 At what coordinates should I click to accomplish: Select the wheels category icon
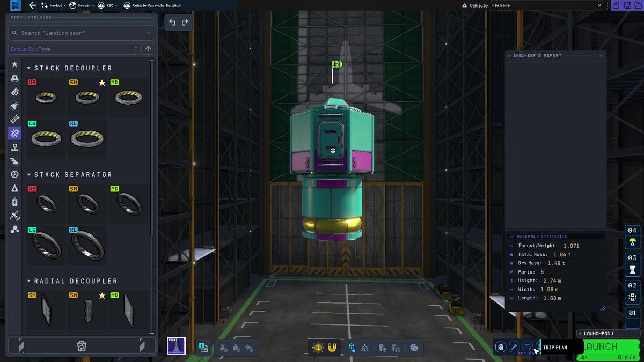coord(14,174)
